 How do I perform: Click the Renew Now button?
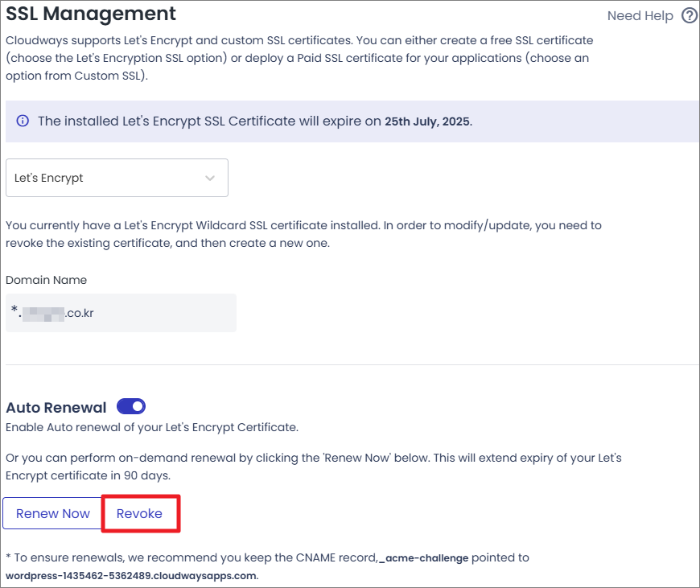click(53, 513)
